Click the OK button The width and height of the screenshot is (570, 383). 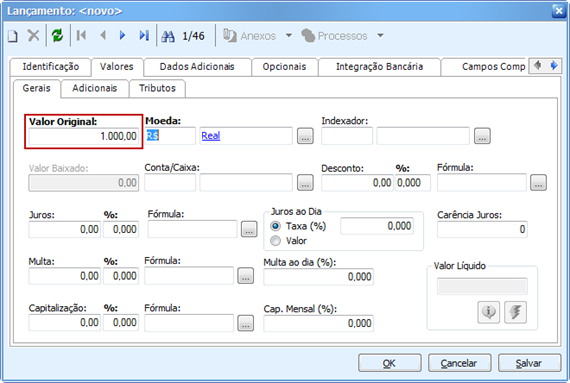(390, 363)
